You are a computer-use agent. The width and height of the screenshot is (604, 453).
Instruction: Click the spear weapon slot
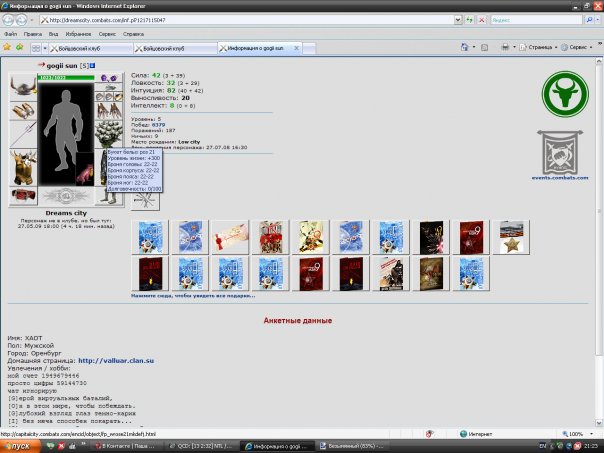pyautogui.click(x=23, y=135)
